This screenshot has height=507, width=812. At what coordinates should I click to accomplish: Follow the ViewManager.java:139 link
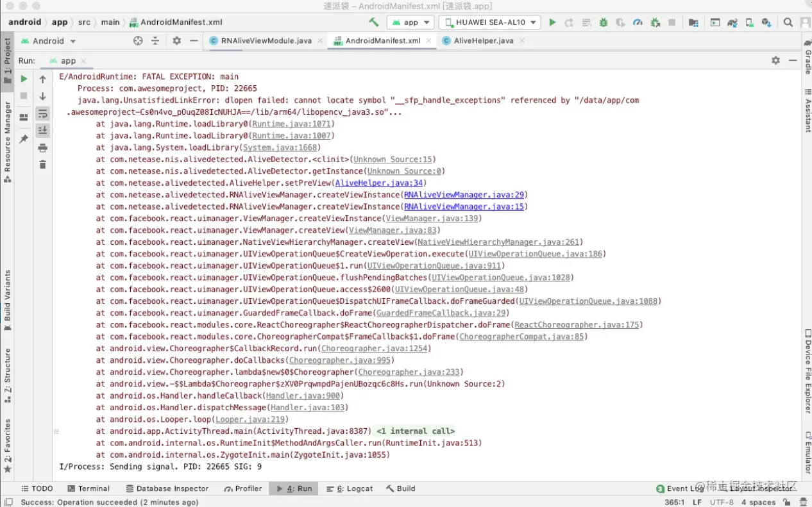(x=432, y=219)
